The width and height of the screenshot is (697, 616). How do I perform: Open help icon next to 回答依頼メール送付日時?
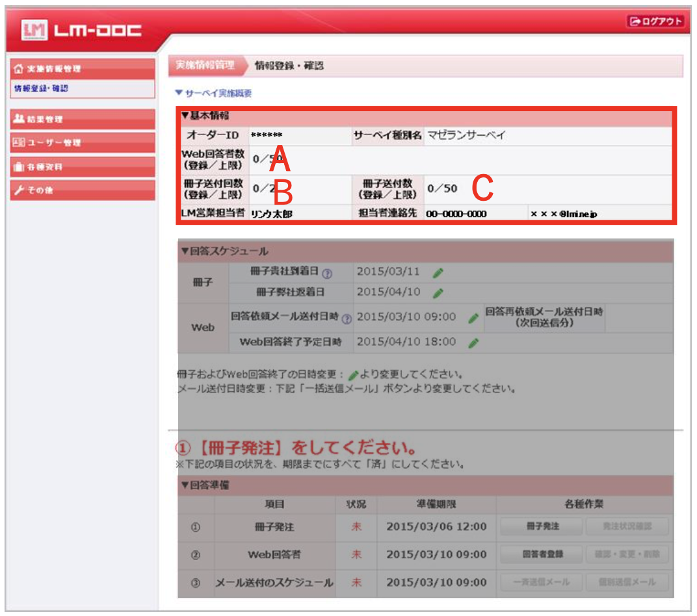point(346,318)
